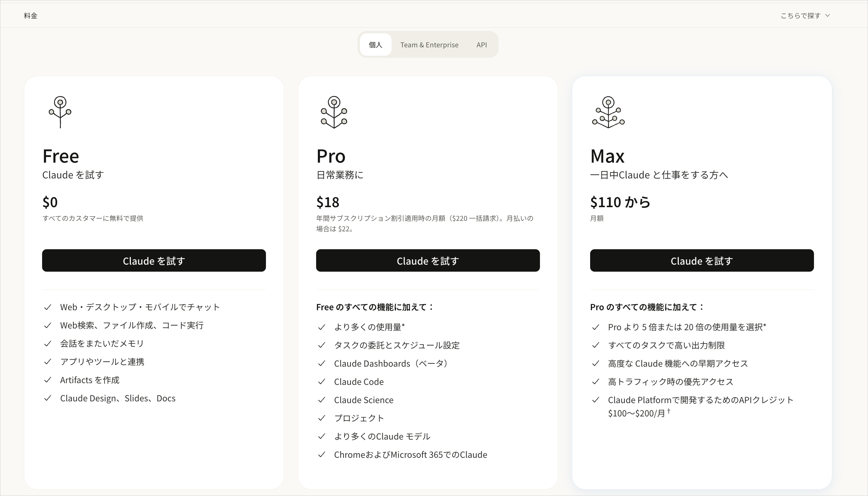
Task: Click the 料金 page title
Action: (x=31, y=16)
